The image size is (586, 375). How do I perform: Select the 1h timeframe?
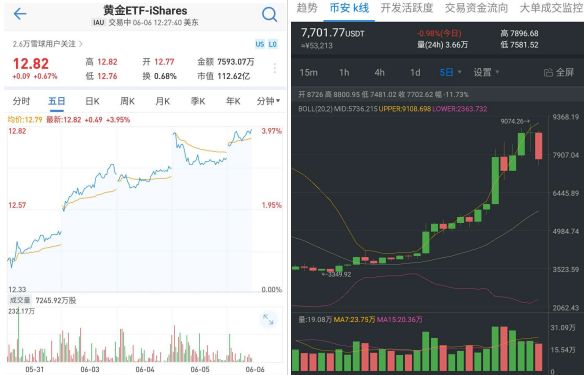[344, 72]
